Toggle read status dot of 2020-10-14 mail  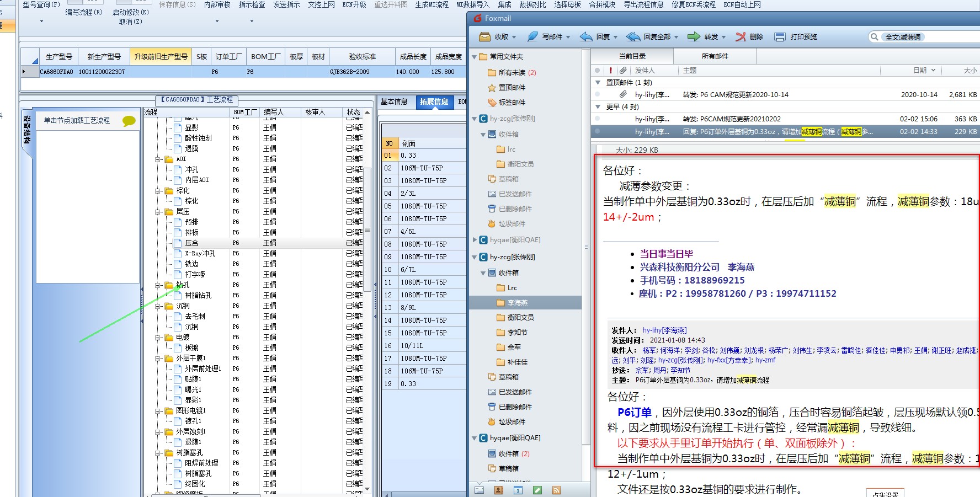(x=598, y=95)
